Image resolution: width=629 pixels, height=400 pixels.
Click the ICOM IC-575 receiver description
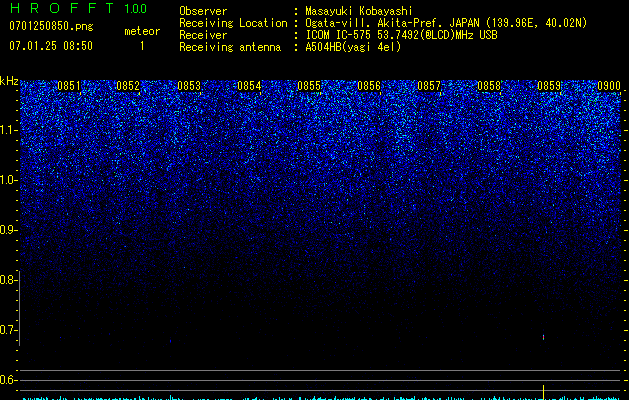click(x=401, y=35)
